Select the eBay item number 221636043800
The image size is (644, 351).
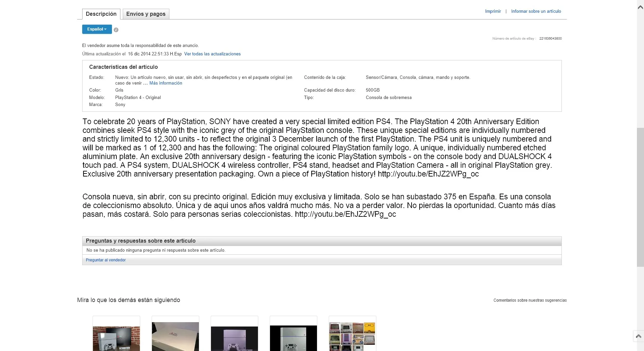[550, 39]
